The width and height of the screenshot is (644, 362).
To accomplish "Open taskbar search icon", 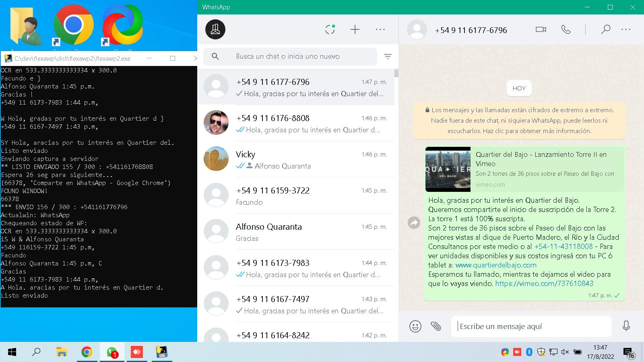I will [x=36, y=352].
